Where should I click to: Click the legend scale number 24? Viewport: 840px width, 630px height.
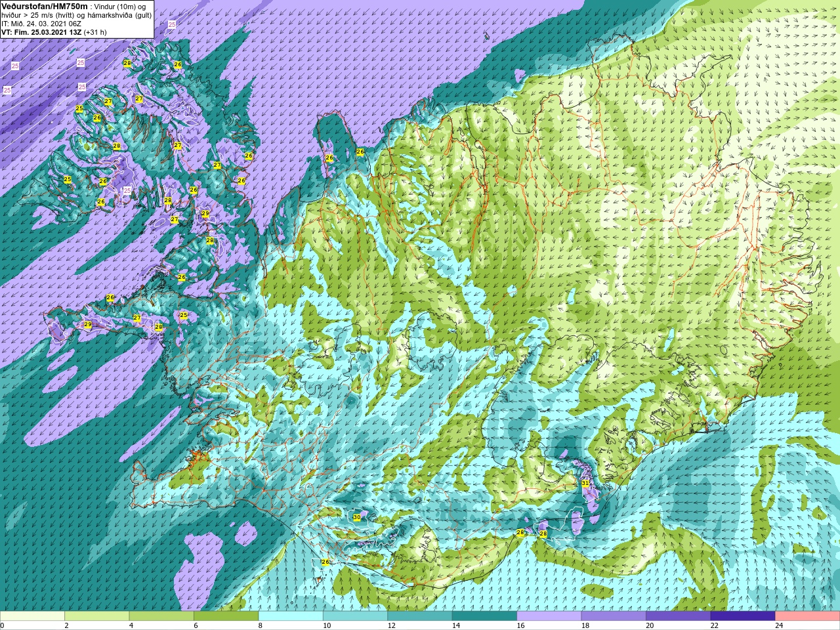[780, 625]
